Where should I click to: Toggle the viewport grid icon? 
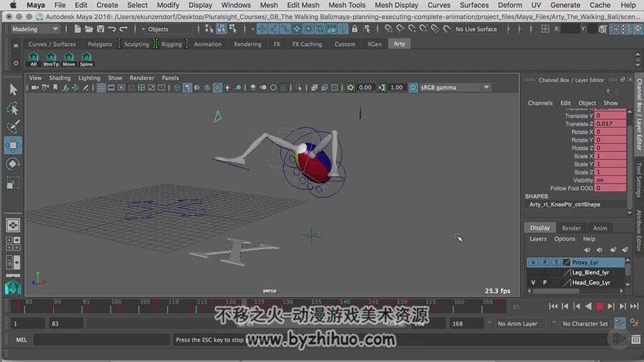(x=101, y=87)
